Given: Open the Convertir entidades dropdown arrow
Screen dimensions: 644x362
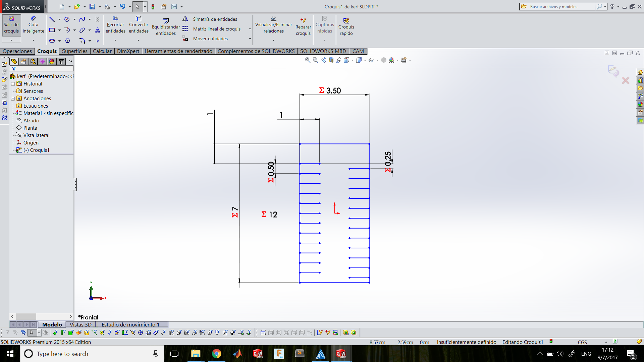Looking at the screenshot, I should 138,41.
